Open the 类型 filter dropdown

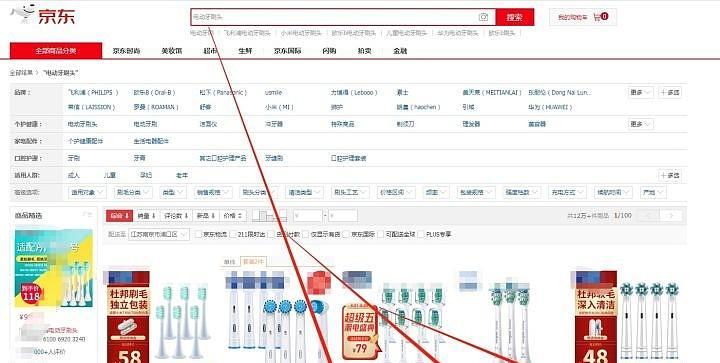click(x=173, y=192)
